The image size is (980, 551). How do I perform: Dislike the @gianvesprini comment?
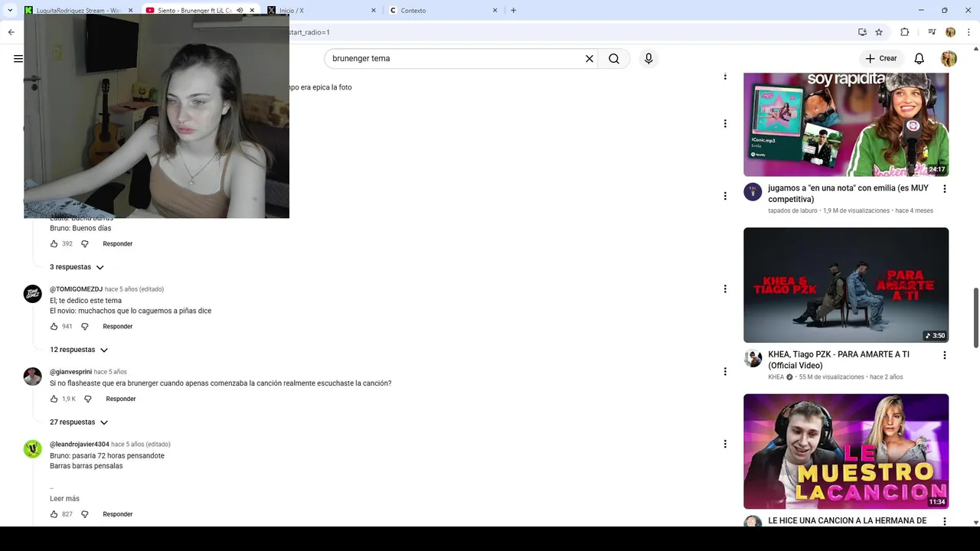[x=88, y=399]
